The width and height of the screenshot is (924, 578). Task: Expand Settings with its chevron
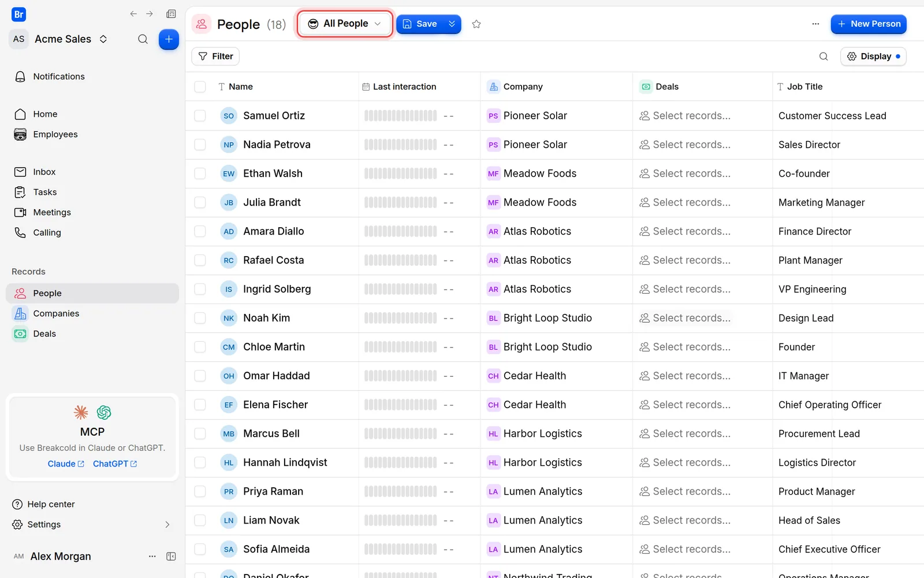167,525
